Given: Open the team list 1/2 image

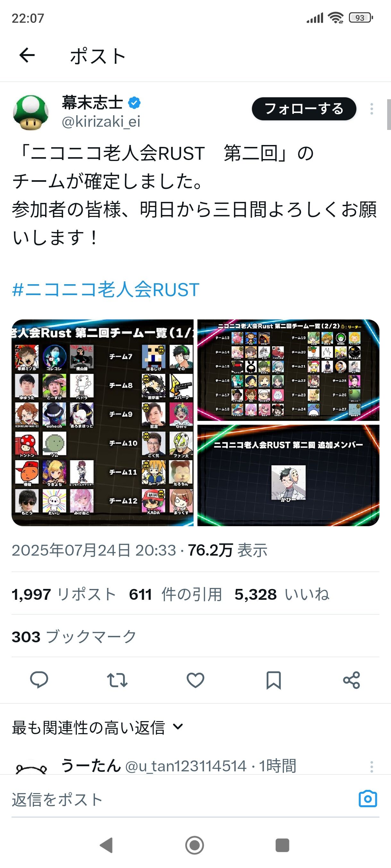Looking at the screenshot, I should pyautogui.click(x=103, y=422).
